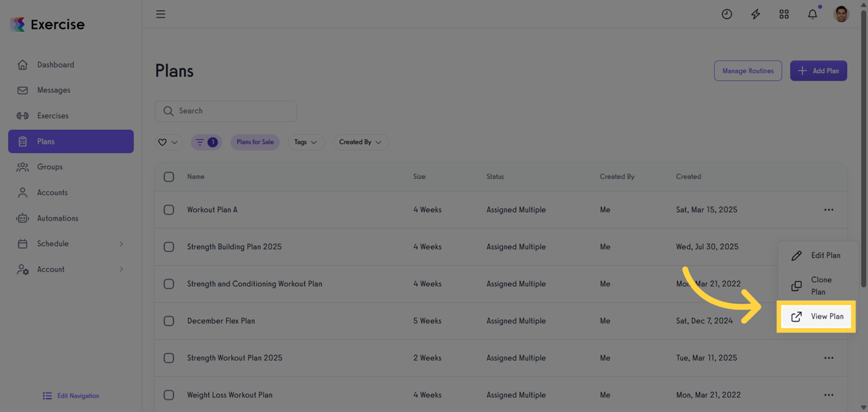
Task: Check the Workout Plan A row checkbox
Action: 168,210
